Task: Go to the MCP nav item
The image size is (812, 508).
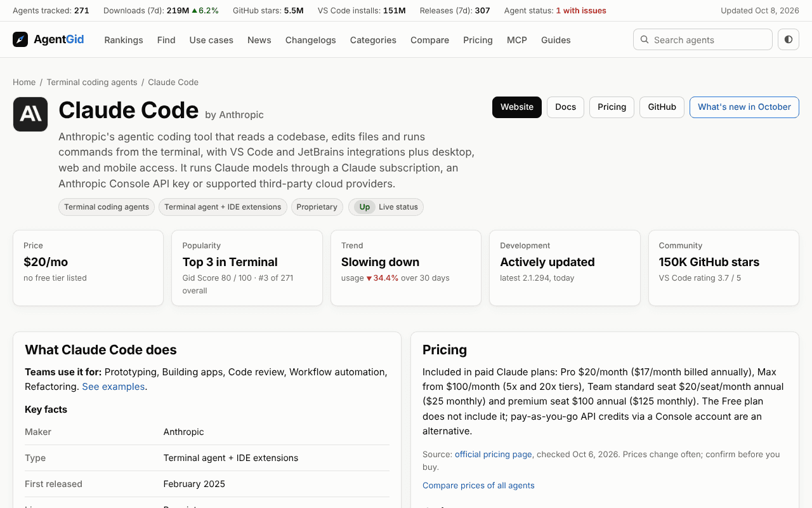Action: pyautogui.click(x=517, y=40)
